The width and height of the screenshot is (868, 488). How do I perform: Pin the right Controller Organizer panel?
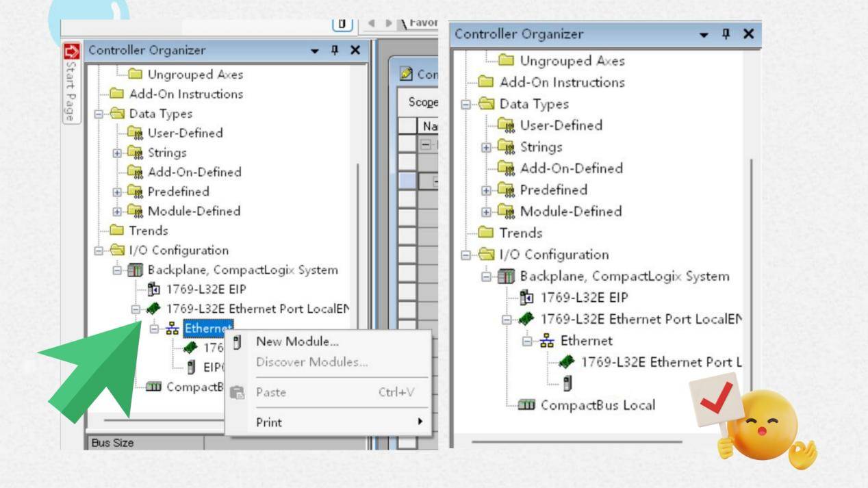click(726, 34)
